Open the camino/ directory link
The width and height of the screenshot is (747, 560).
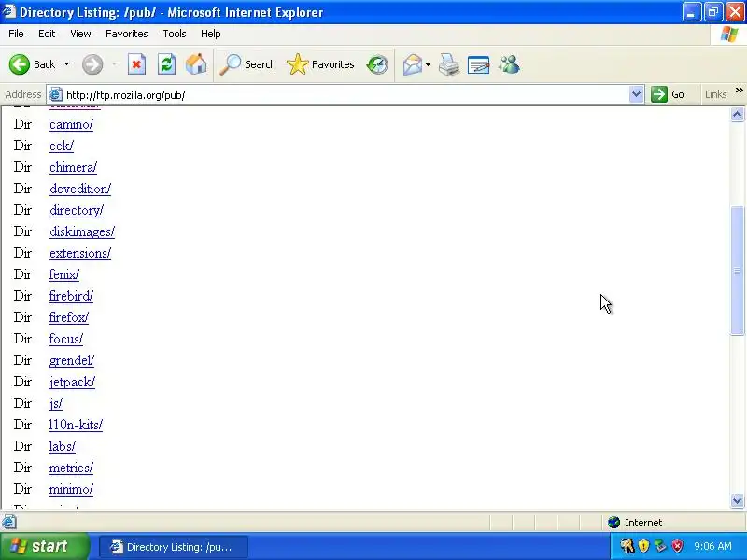tap(72, 125)
